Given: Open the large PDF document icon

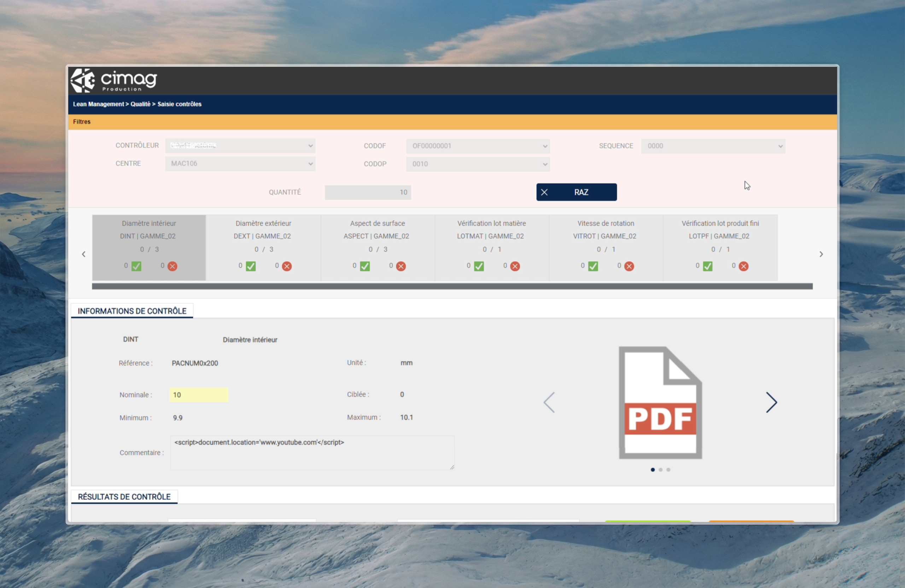Looking at the screenshot, I should click(660, 403).
